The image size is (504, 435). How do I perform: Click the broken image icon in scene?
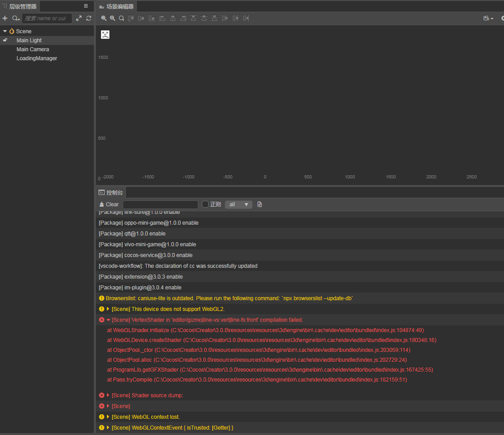[105, 34]
